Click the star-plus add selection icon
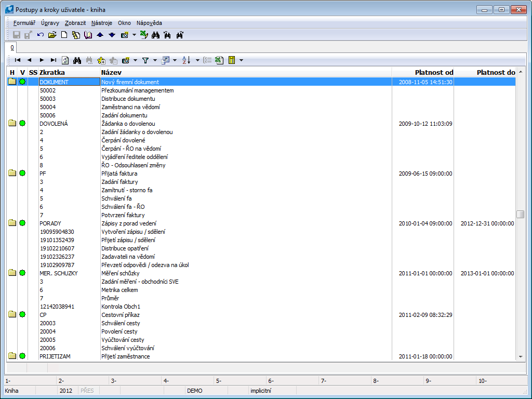Screen dimensions: 532x399 pyautogui.click(x=101, y=60)
